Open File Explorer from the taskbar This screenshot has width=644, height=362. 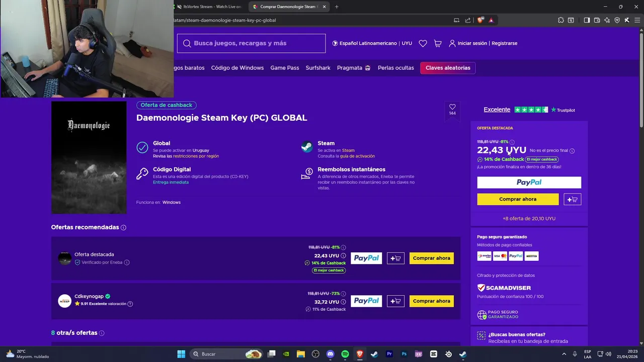tap(300, 354)
